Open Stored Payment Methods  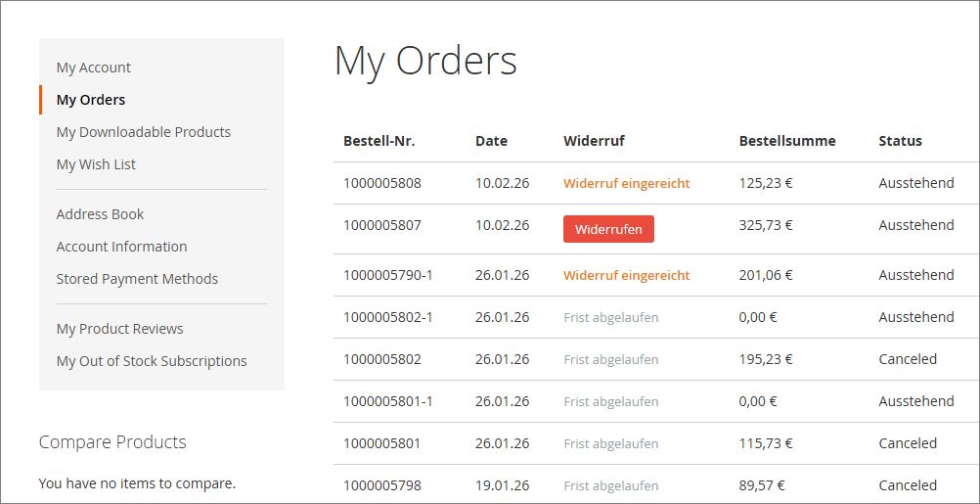pyautogui.click(x=137, y=279)
